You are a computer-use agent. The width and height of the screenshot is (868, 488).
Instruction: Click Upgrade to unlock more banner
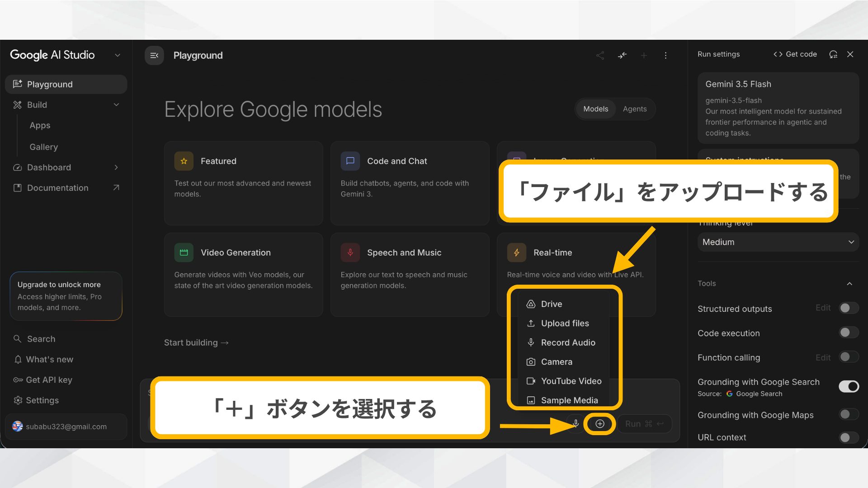[x=66, y=296]
